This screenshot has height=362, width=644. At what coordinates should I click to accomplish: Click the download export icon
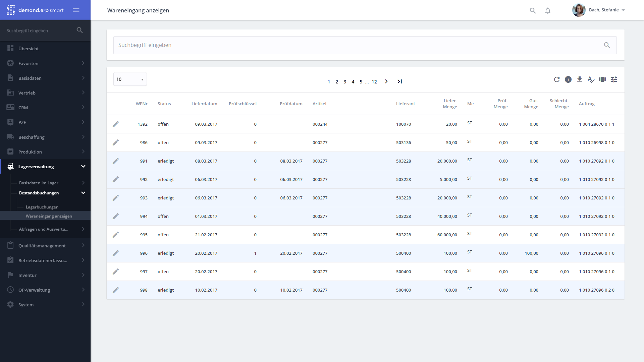pos(580,79)
